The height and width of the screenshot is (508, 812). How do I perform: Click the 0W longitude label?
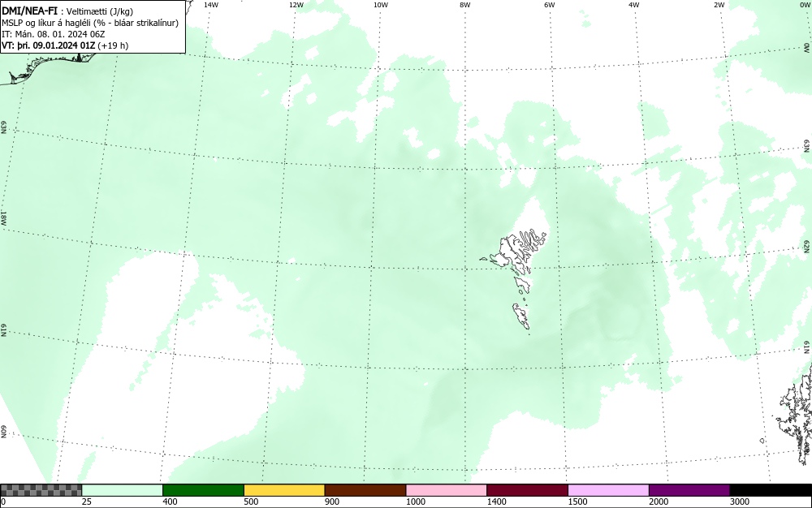coord(804,5)
